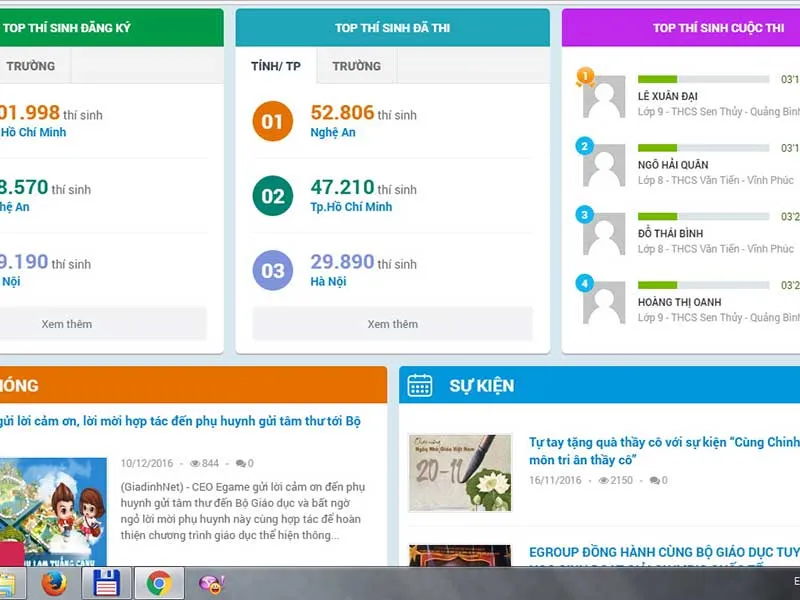Click the Nghệ An link next to 52.806
This screenshot has height=600, width=800.
pyautogui.click(x=332, y=133)
